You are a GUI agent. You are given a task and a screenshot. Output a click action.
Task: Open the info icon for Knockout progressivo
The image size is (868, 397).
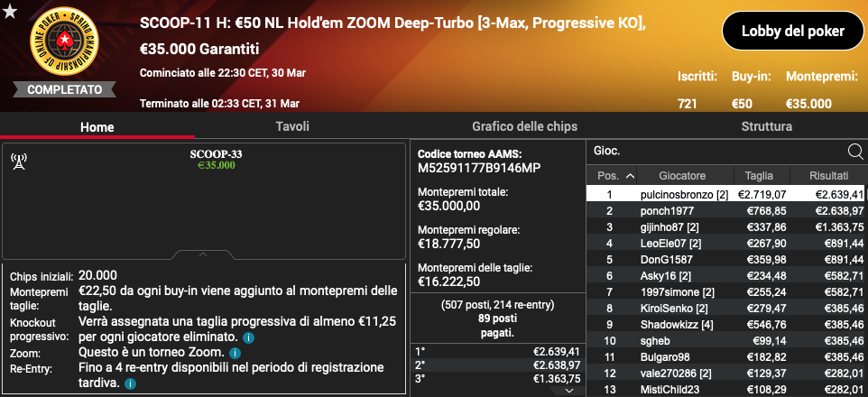point(248,337)
